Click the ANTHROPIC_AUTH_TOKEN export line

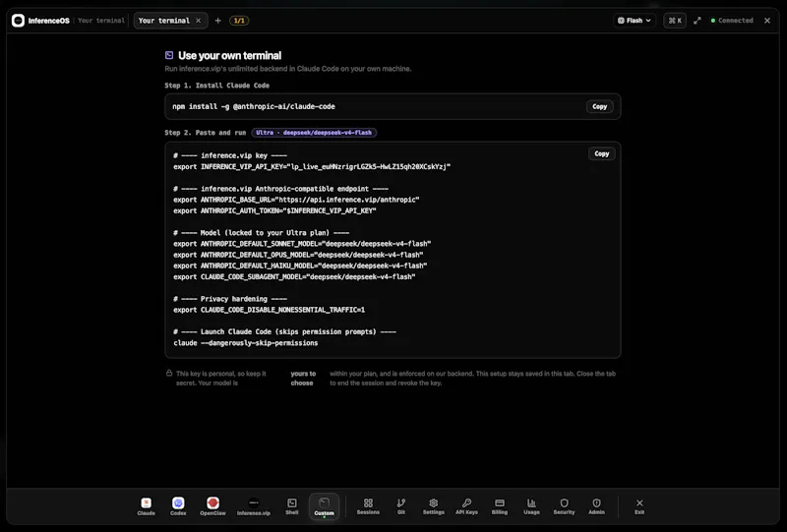(x=275, y=210)
